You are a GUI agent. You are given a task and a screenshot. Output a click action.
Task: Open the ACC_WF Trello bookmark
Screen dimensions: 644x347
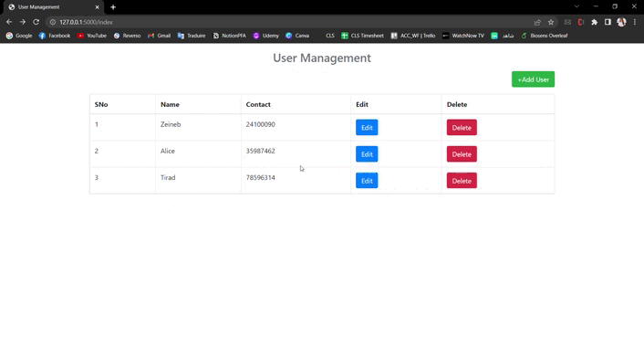tap(413, 36)
